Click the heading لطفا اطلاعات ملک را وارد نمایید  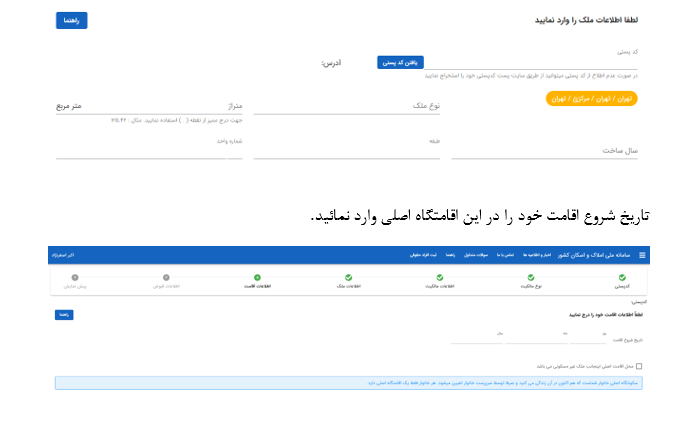[x=586, y=20]
